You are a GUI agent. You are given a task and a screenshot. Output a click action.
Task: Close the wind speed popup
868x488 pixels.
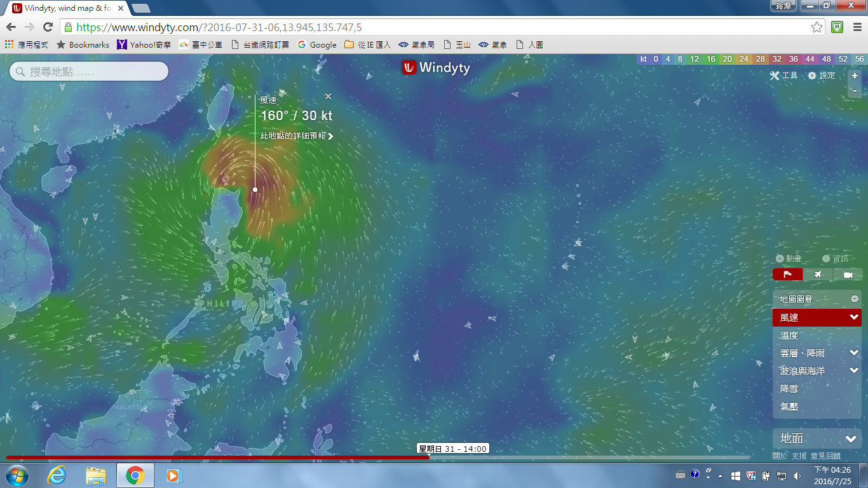(328, 97)
